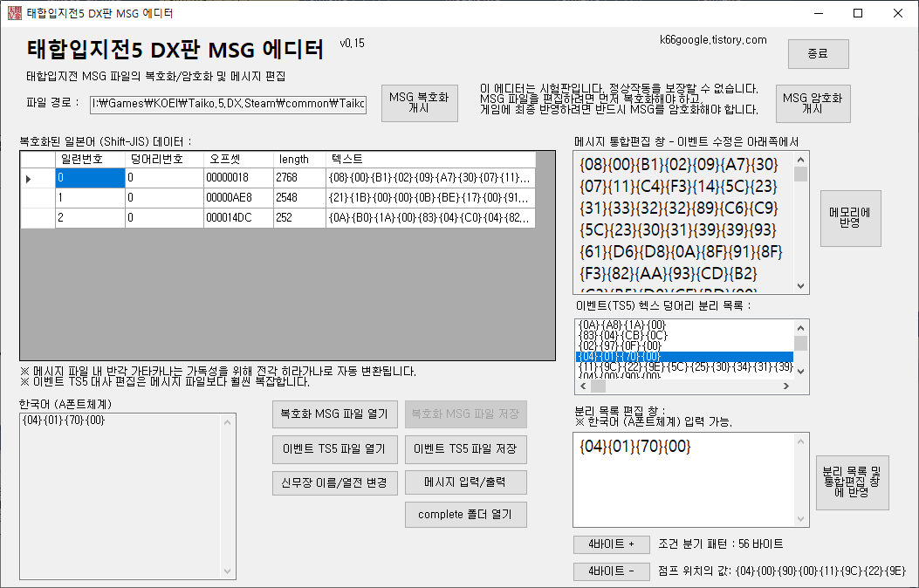
Task: Select highlighted list entry {04}{01}{70}{00}
Action: tap(684, 357)
